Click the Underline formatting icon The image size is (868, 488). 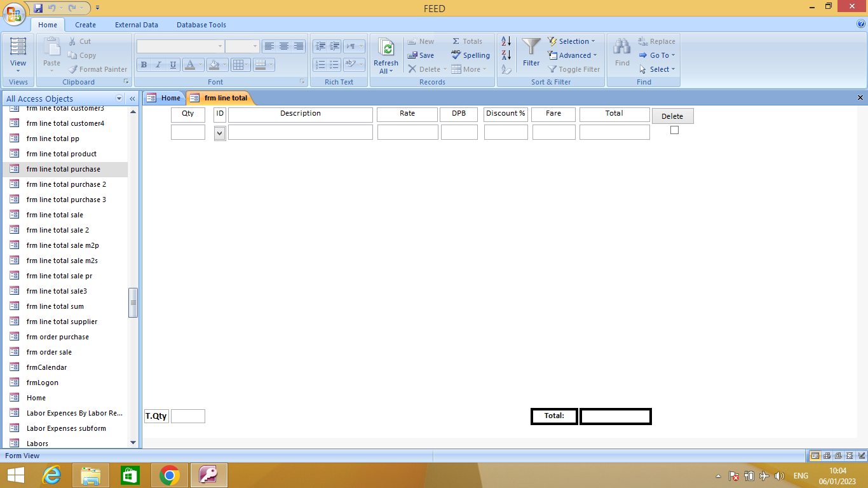173,65
